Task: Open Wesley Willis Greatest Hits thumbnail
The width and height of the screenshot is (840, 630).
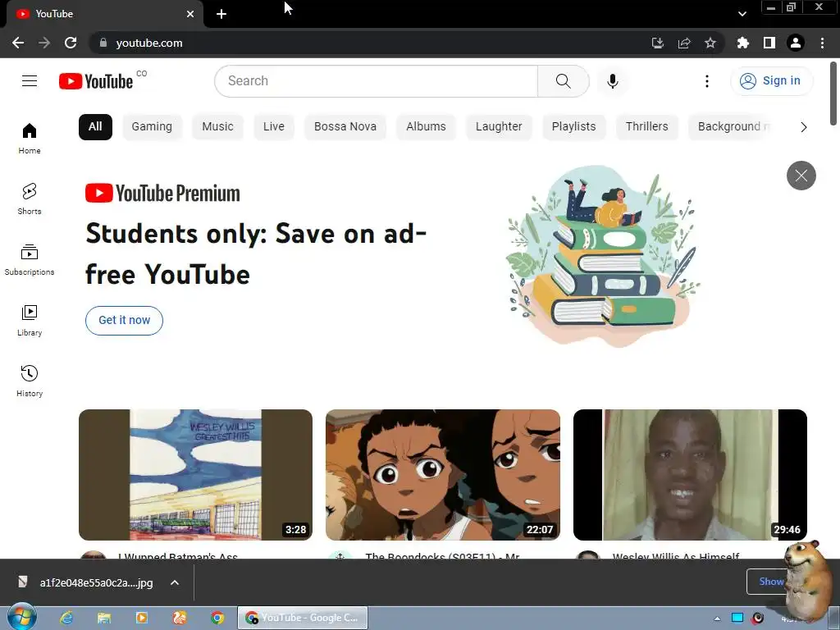Action: coord(195,475)
